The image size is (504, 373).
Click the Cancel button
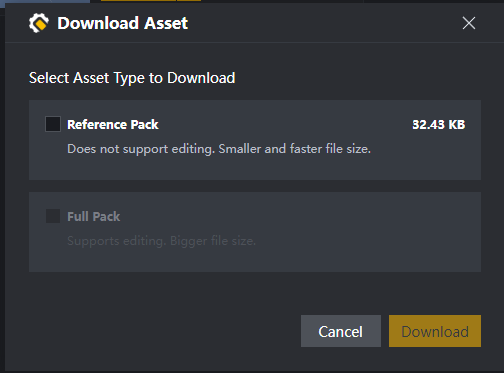pos(341,331)
